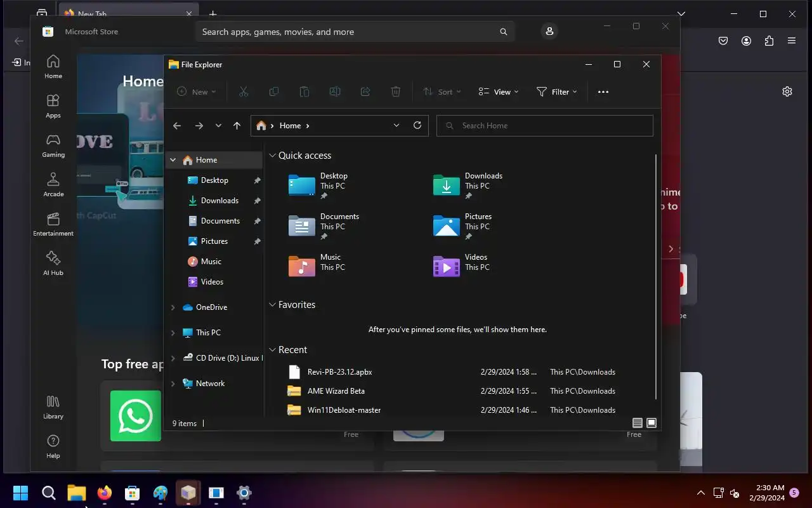Select the Music folder in Quick access
The image size is (812, 508).
317,266
